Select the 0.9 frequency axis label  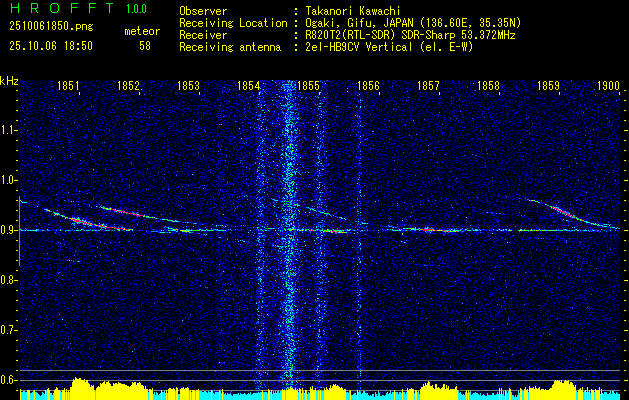9,230
